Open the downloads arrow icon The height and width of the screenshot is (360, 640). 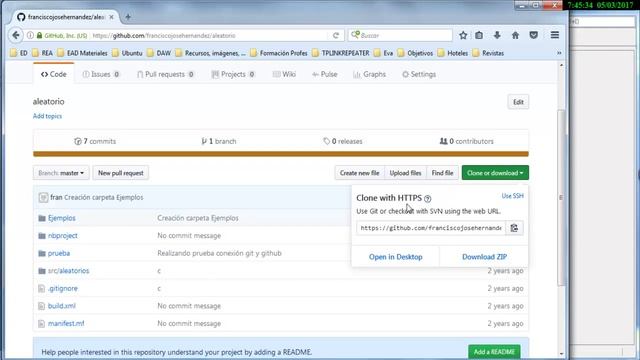(x=497, y=36)
